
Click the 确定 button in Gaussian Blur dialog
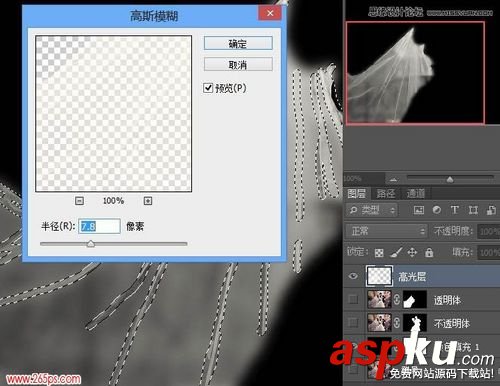pyautogui.click(x=238, y=43)
